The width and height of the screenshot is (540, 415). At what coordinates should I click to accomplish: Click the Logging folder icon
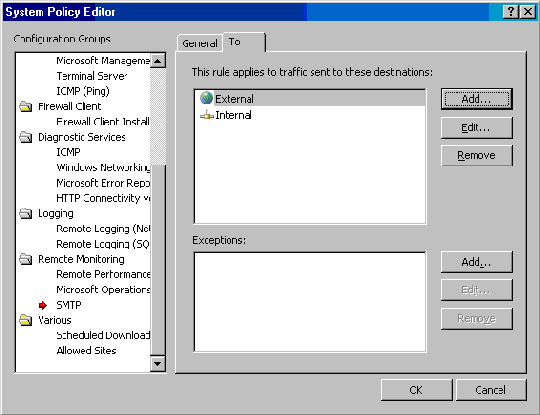click(x=26, y=214)
